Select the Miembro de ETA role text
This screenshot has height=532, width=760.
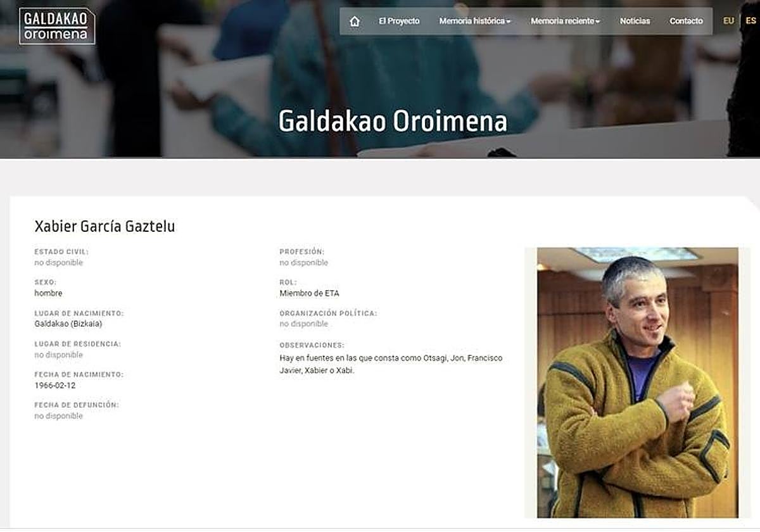(309, 293)
